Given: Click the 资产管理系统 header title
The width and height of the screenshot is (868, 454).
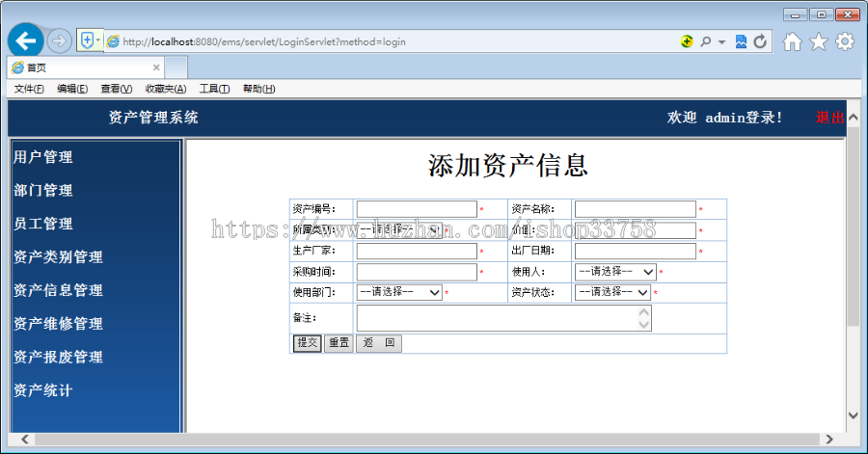Looking at the screenshot, I should coord(153,118).
